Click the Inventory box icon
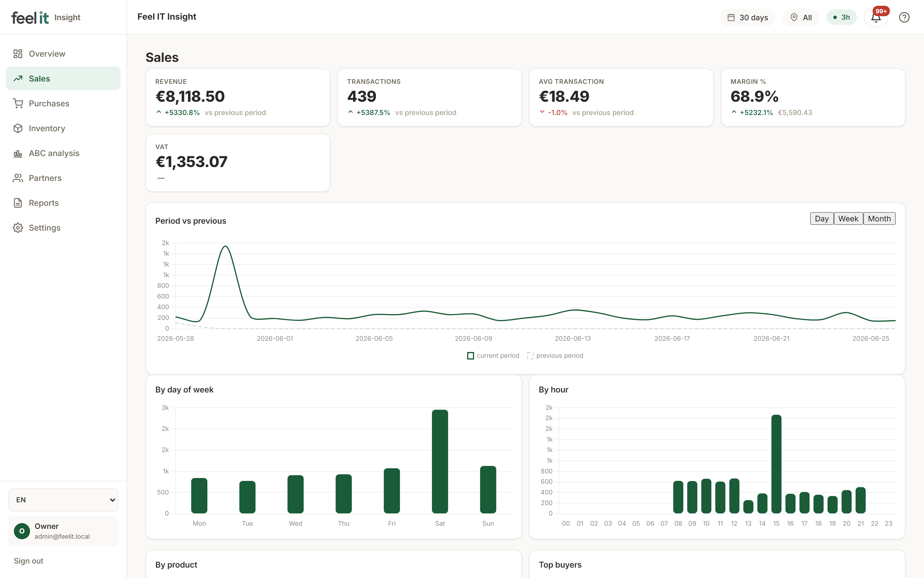 coord(18,128)
